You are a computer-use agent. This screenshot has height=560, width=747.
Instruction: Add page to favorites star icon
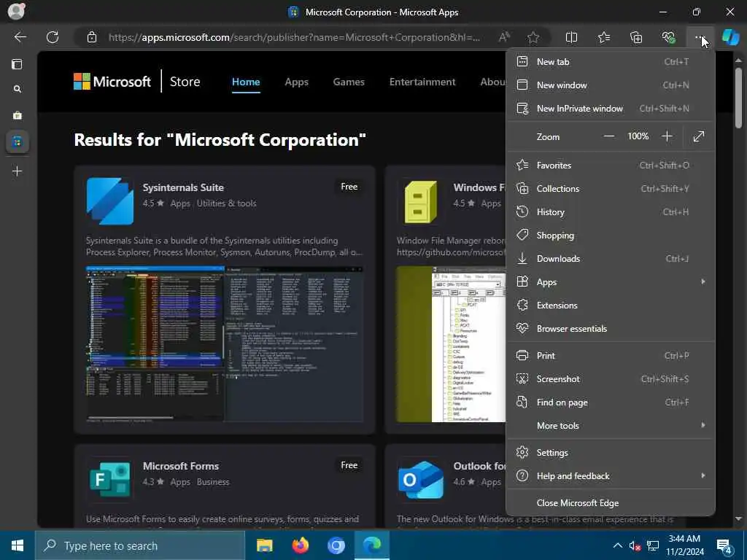coord(533,37)
